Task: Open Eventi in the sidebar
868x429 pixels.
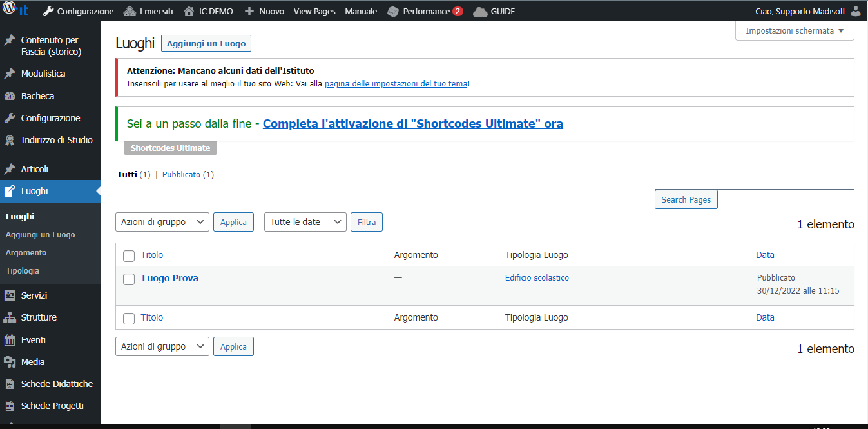Action: coord(33,340)
